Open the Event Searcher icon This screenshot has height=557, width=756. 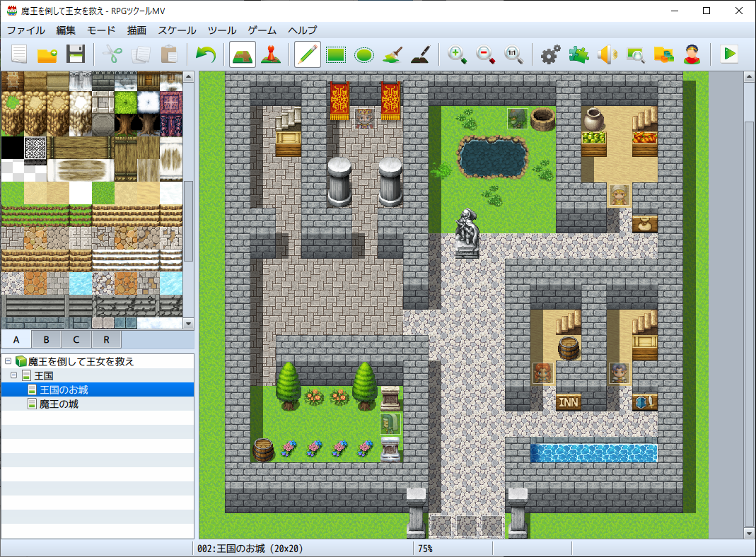click(x=636, y=54)
